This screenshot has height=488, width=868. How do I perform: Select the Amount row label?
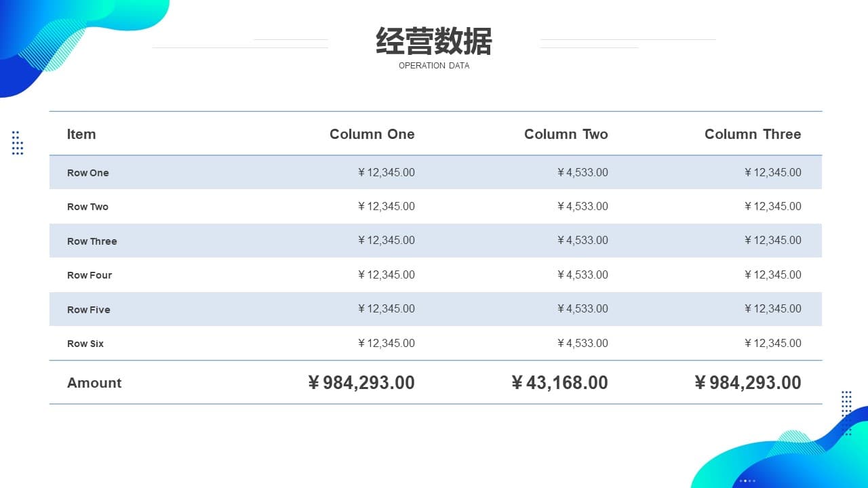coord(94,383)
